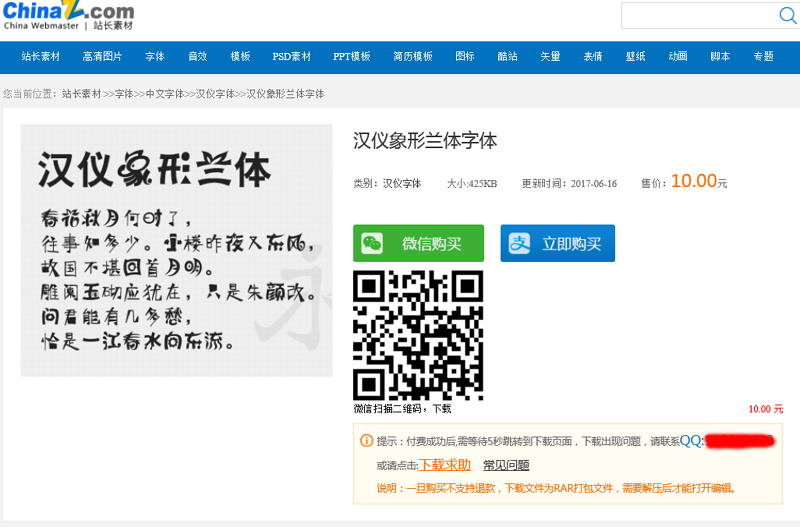Click the 微信扫描二维码，下载 caption
This screenshot has height=527, width=800.
click(x=403, y=409)
